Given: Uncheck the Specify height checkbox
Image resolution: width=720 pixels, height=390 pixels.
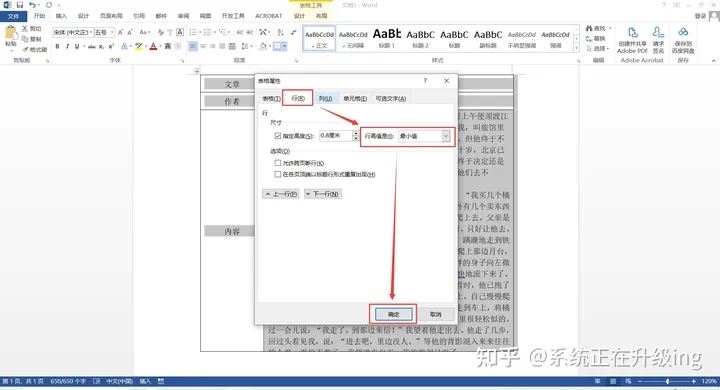Looking at the screenshot, I should tap(277, 136).
